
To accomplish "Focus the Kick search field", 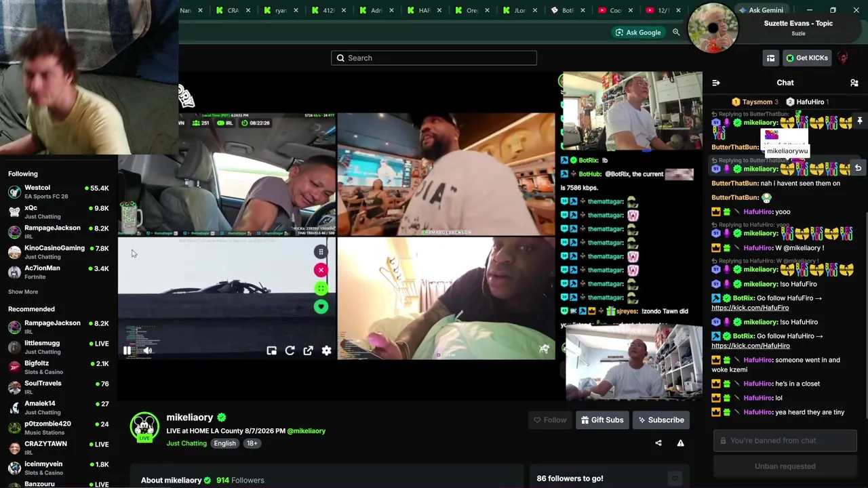I will point(434,58).
